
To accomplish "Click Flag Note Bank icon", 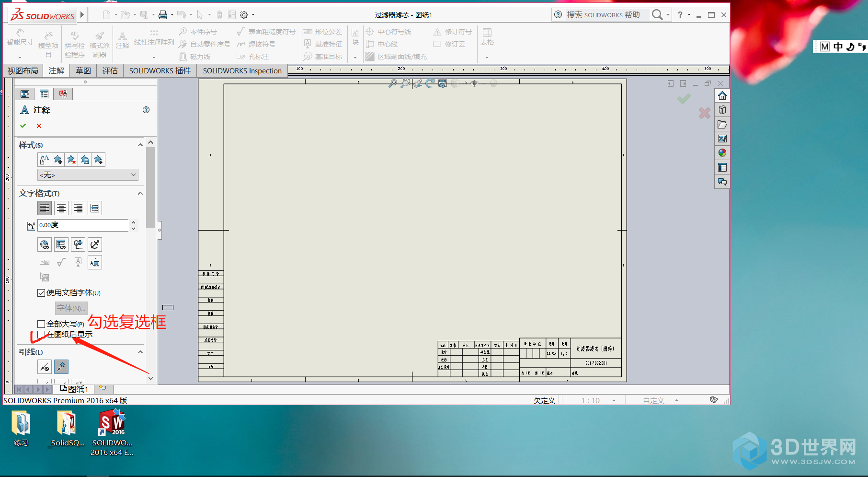I will (x=95, y=262).
